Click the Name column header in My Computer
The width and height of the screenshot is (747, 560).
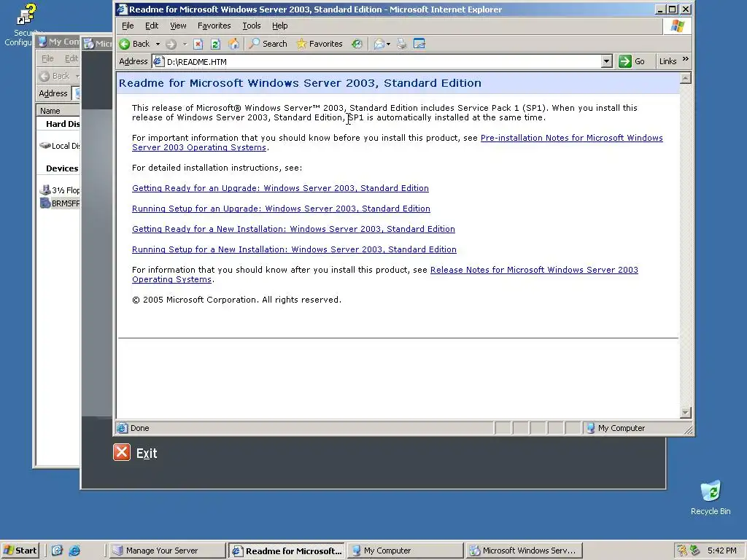(x=58, y=111)
